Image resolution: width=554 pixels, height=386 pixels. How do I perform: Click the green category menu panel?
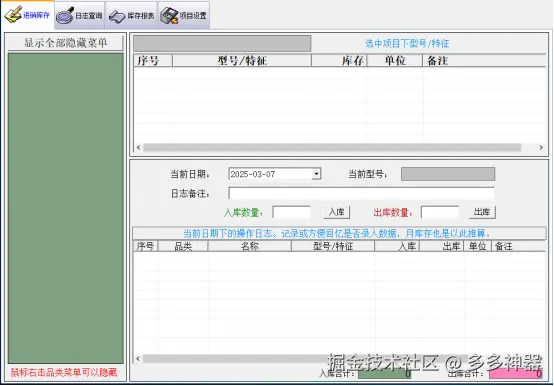point(66,208)
